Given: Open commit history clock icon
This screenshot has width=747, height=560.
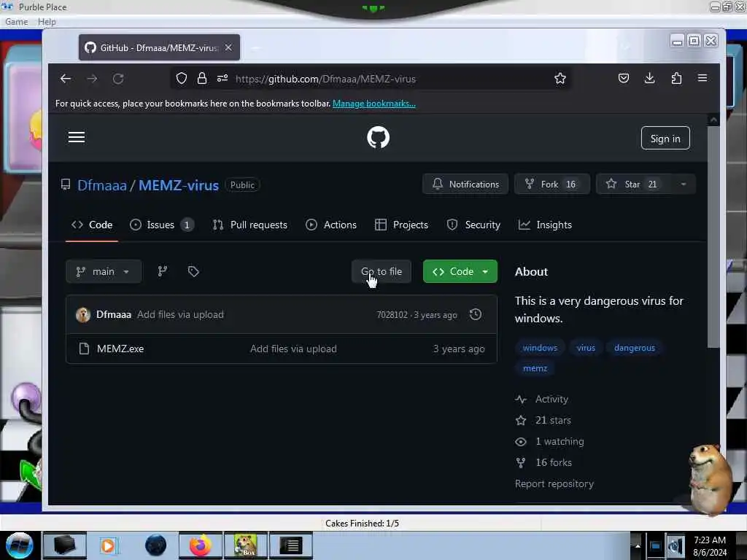Looking at the screenshot, I should click(x=476, y=314).
